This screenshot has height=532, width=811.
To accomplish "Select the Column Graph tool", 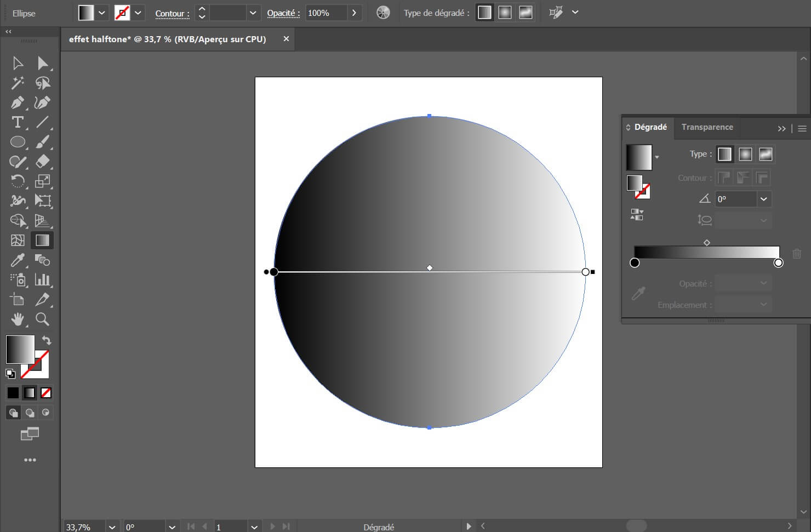I will (x=42, y=279).
